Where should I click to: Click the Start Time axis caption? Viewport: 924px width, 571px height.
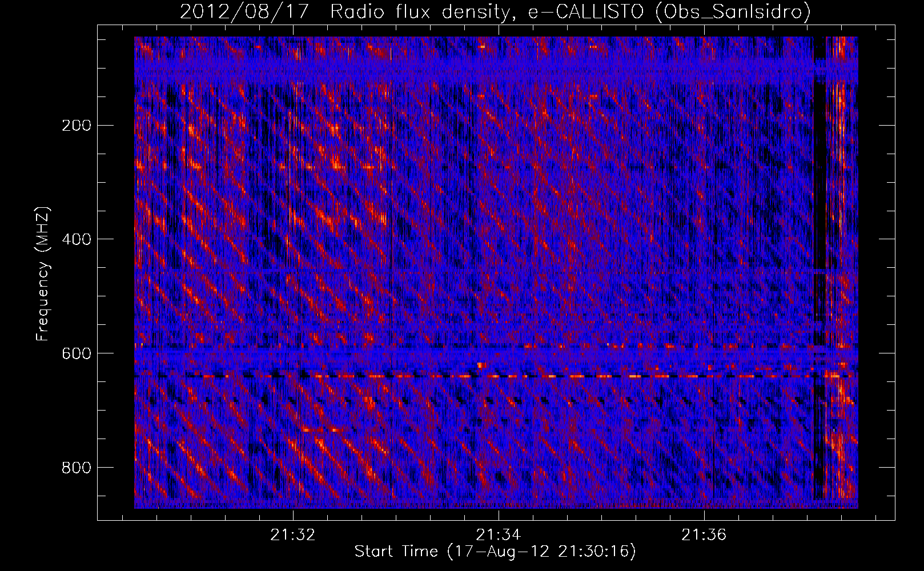tap(495, 552)
